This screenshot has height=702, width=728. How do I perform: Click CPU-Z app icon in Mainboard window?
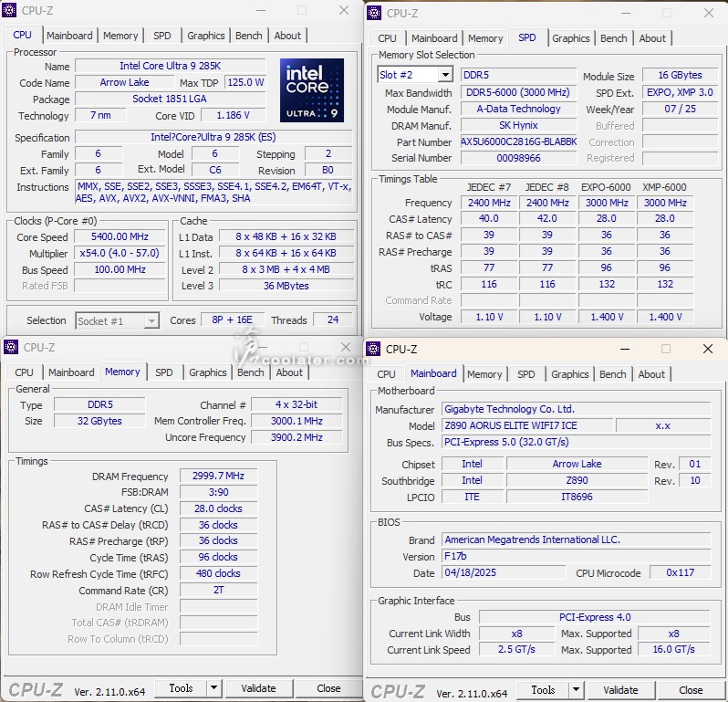pyautogui.click(x=373, y=349)
